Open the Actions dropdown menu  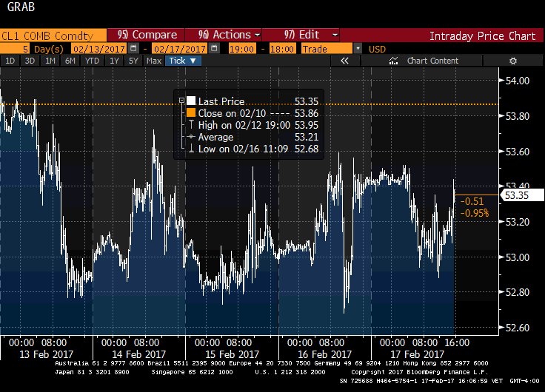point(230,35)
